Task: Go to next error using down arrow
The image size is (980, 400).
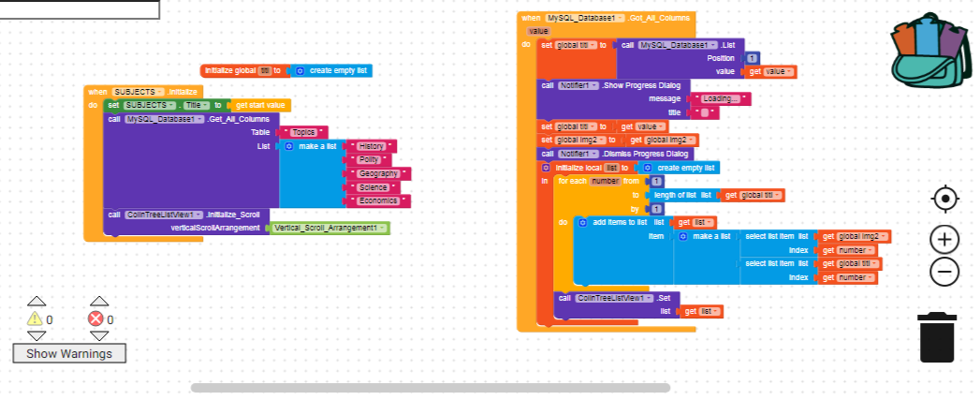Action: pyautogui.click(x=95, y=335)
